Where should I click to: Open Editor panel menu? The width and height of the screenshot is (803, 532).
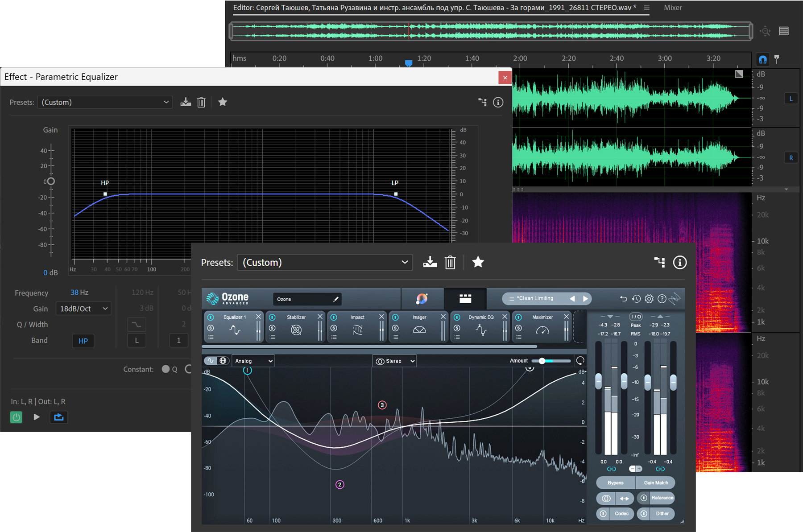[x=647, y=8]
